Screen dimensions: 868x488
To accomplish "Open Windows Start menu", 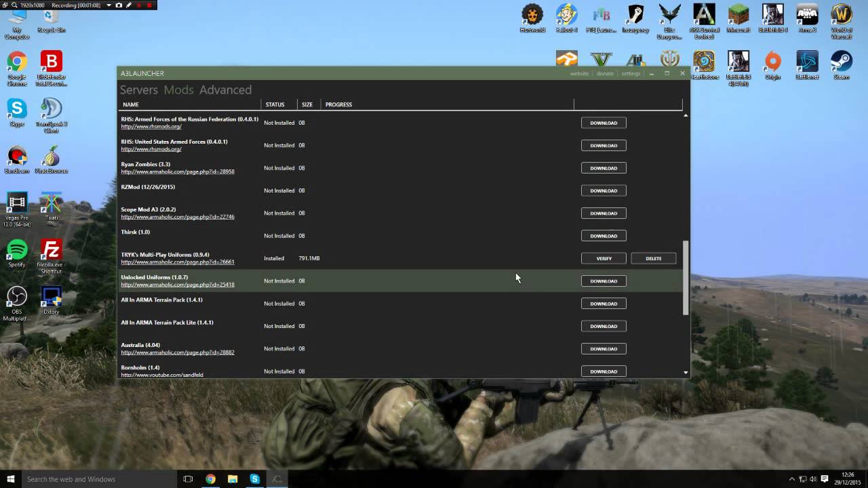I will coord(10,479).
